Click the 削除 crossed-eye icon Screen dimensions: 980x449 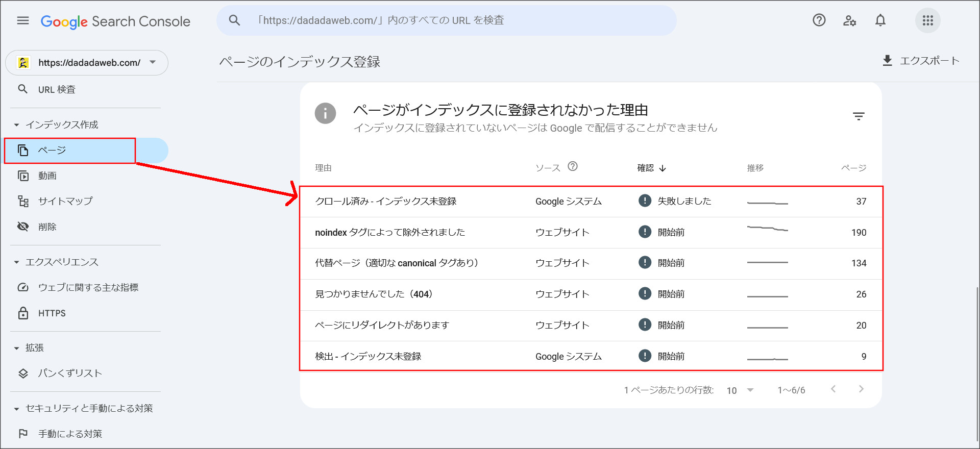(x=23, y=227)
